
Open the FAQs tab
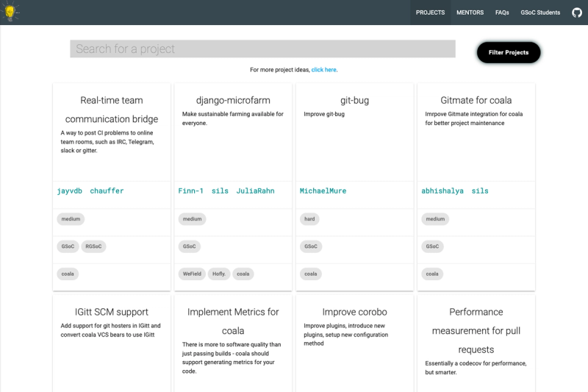(x=502, y=13)
